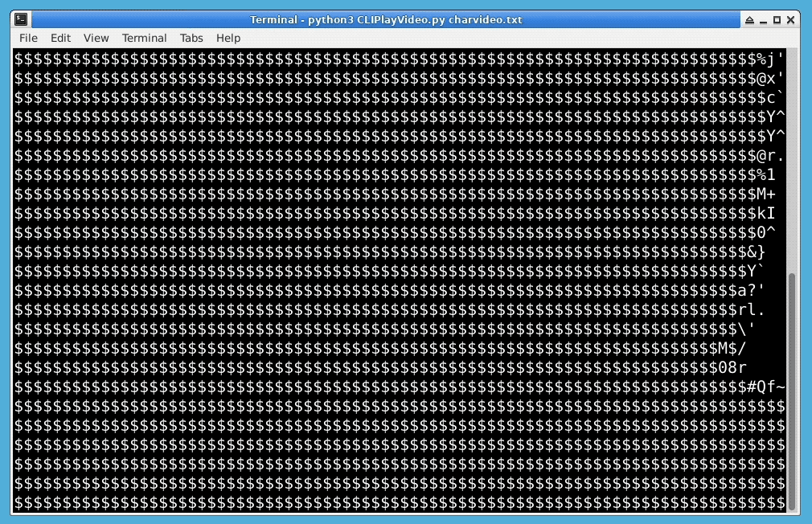Click the "&}" characters in the terminal output
This screenshot has width=812, height=524.
coord(756,252)
